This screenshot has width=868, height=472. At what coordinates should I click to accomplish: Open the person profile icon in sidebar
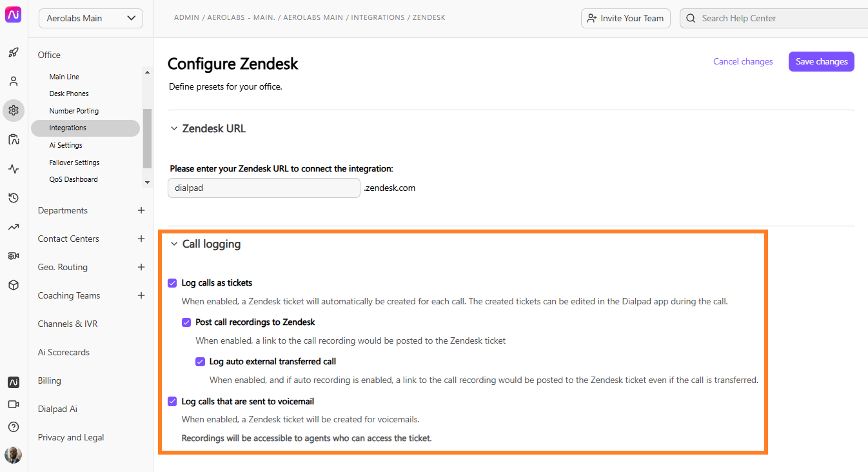point(14,81)
